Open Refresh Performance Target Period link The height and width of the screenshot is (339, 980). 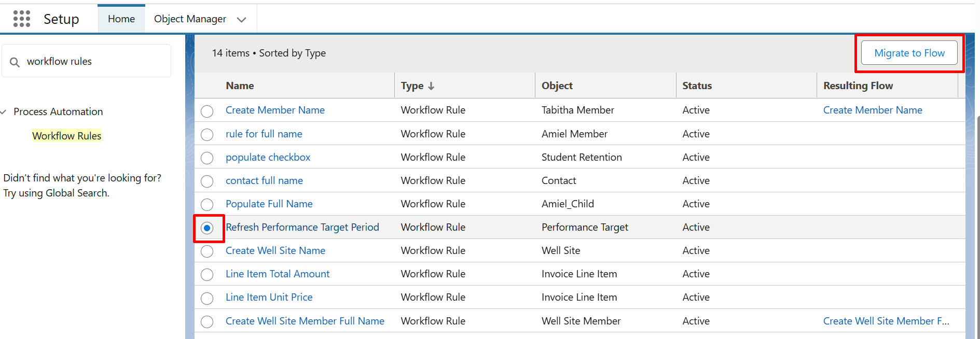302,227
